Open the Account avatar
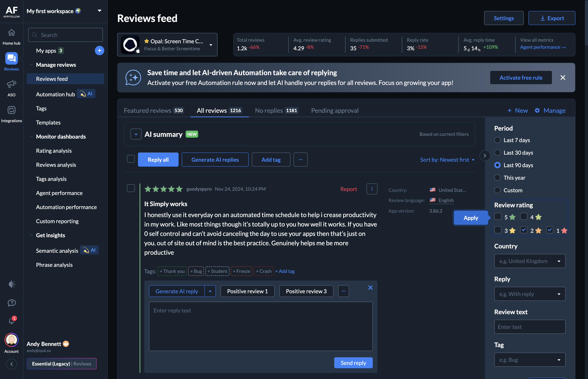The image size is (588, 379). point(11,340)
